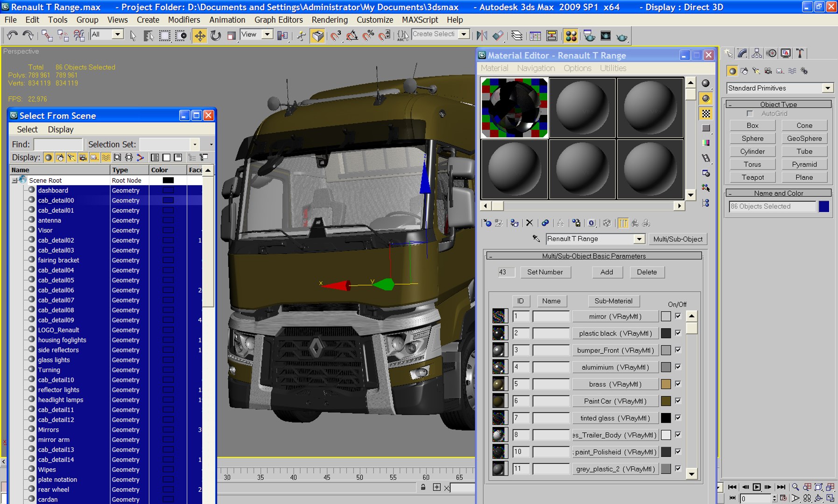Open the Rendering menu
Image resolution: width=838 pixels, height=504 pixels.
pyautogui.click(x=330, y=20)
